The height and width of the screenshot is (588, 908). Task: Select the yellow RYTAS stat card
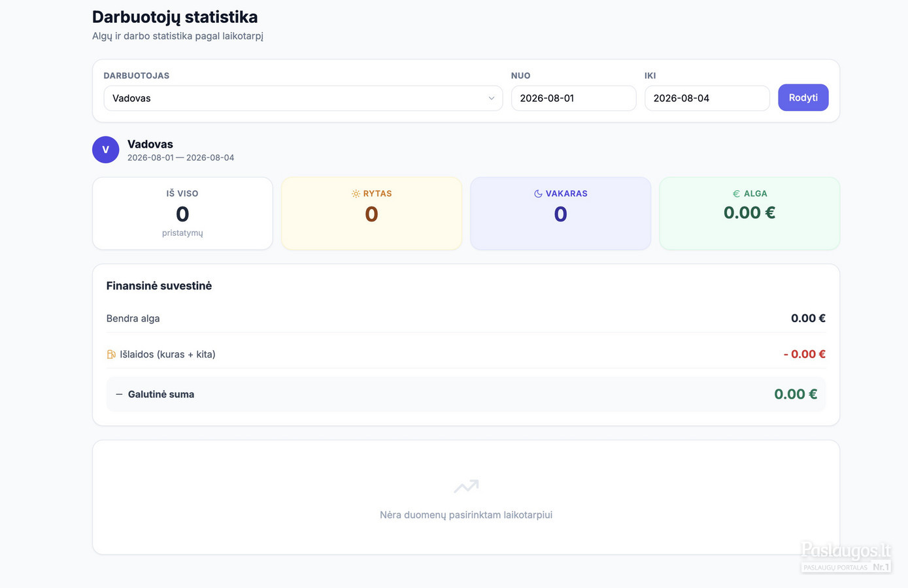point(371,214)
